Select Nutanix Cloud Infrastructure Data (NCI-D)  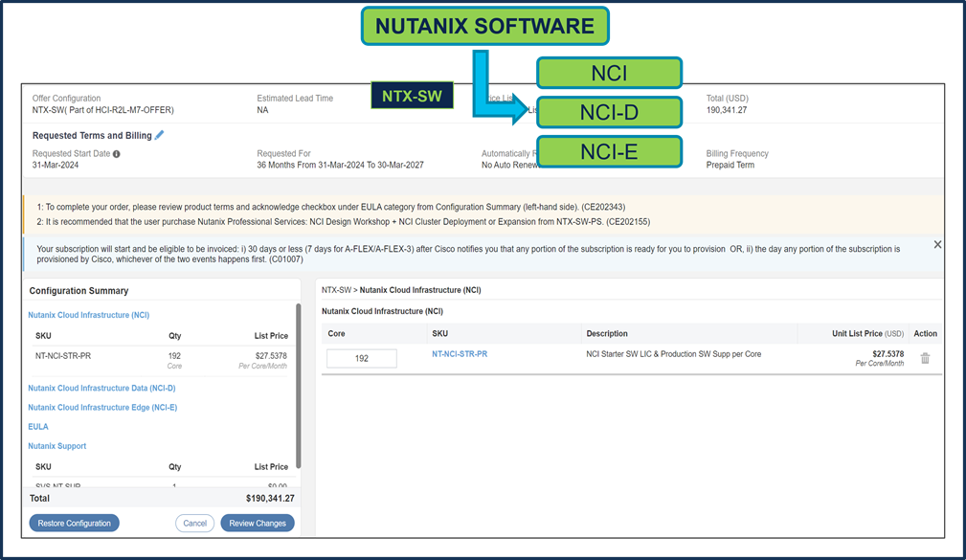pyautogui.click(x=101, y=388)
